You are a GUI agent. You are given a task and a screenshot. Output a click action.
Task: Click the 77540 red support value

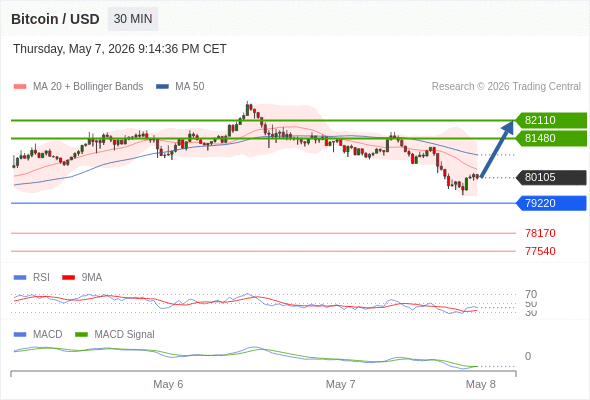coord(540,251)
